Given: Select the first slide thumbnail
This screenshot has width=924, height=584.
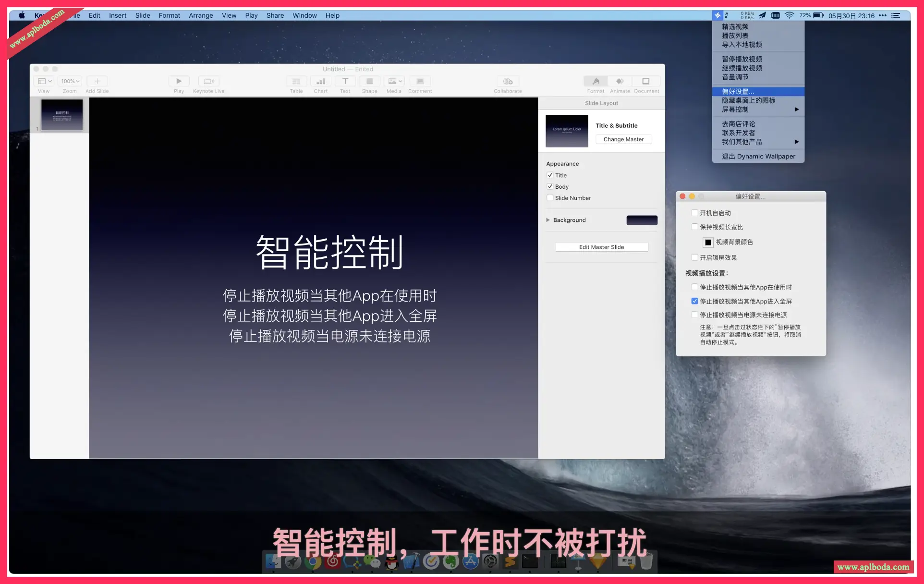Looking at the screenshot, I should [x=61, y=115].
